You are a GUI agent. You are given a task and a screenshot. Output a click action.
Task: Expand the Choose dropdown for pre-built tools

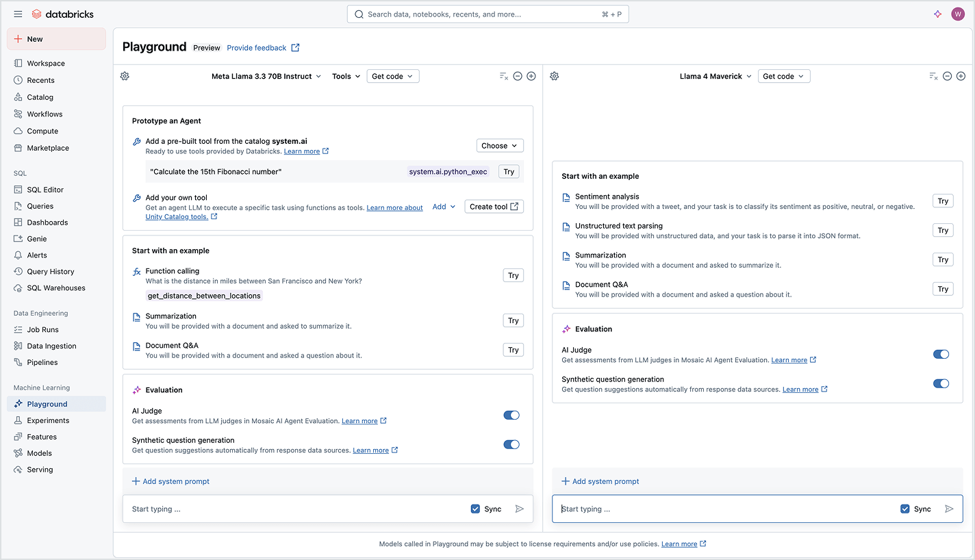coord(499,146)
